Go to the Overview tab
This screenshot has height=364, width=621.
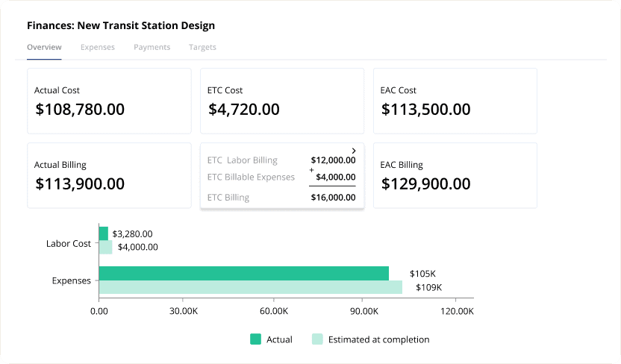44,47
